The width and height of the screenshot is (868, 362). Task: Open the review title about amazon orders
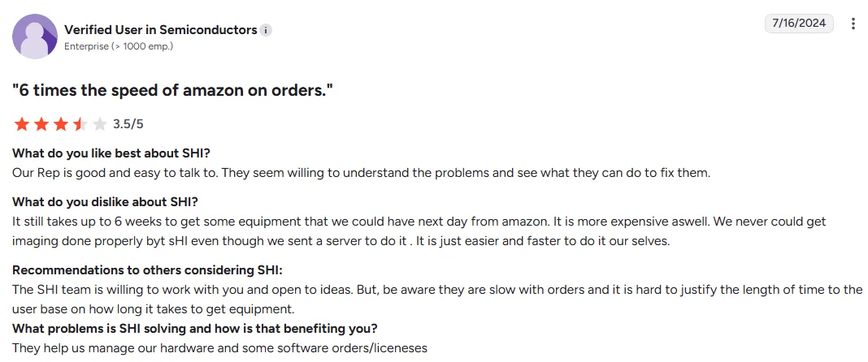click(x=173, y=91)
